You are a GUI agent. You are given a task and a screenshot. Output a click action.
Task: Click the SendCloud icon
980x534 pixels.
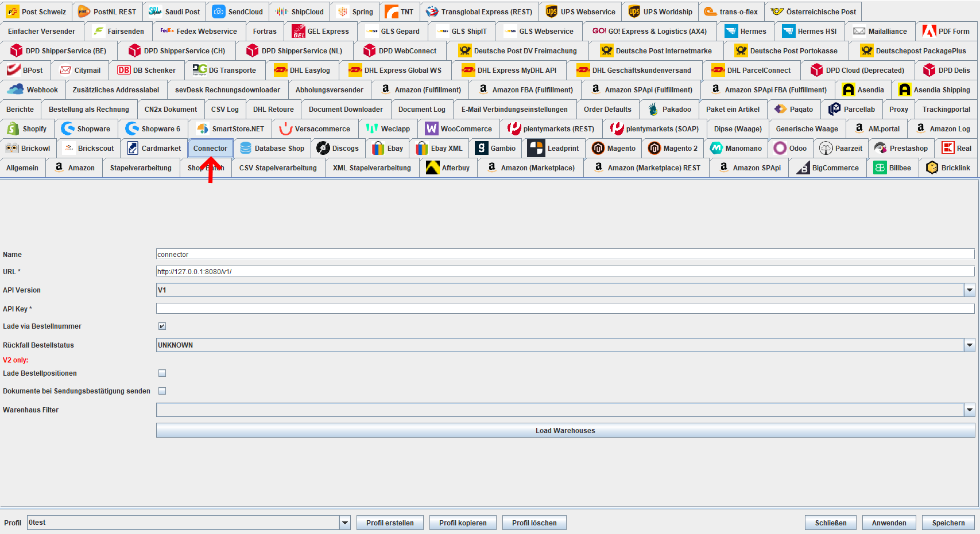click(x=219, y=11)
